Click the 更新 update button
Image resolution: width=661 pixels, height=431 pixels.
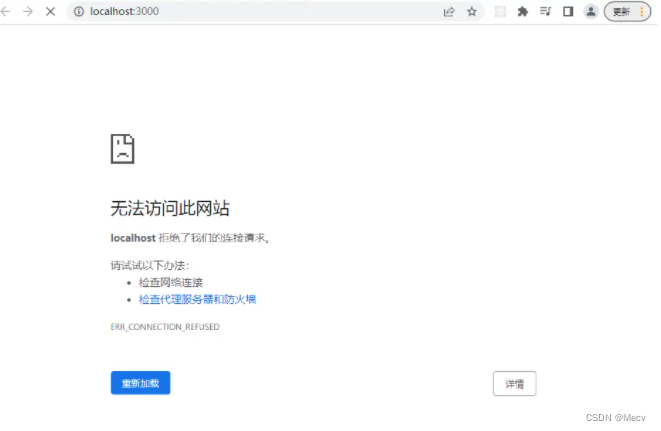click(x=621, y=12)
